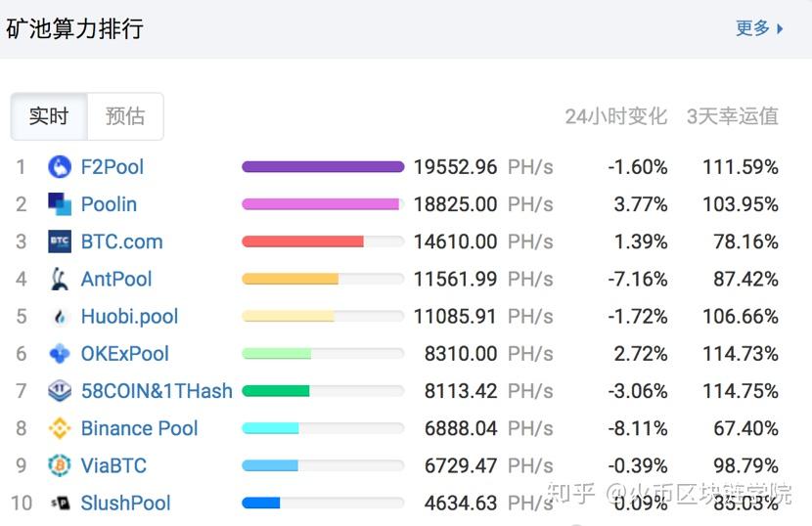812x526 pixels.
Task: Click the 87.42% luck value
Action: pos(746,279)
